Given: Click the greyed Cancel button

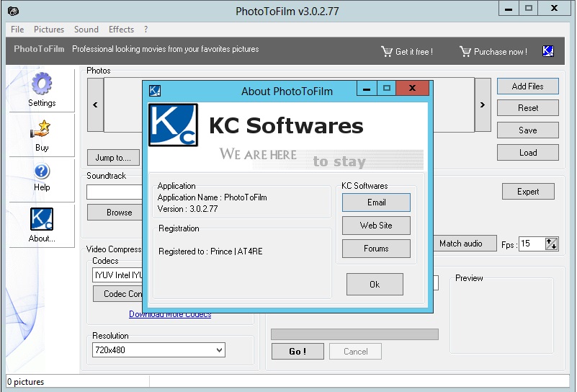Looking at the screenshot, I should tap(355, 351).
